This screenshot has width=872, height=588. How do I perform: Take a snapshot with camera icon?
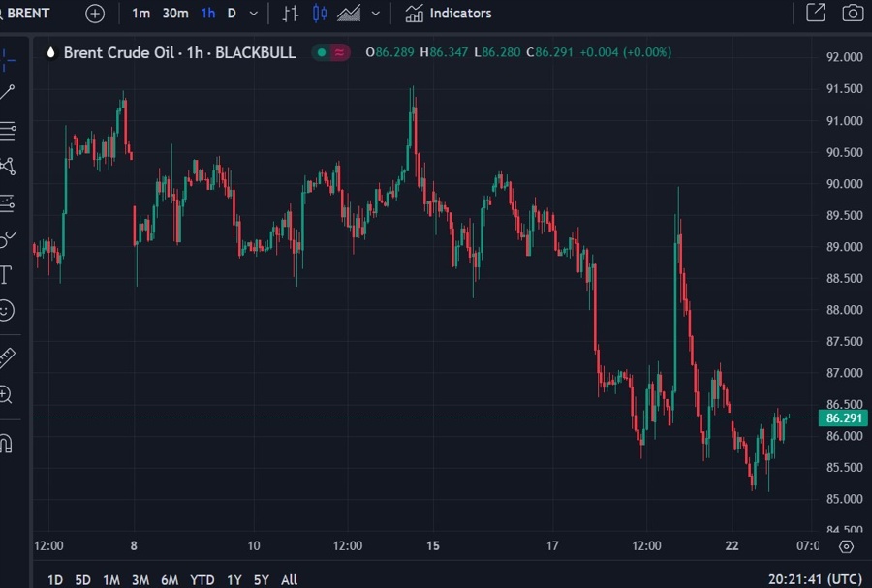tap(853, 13)
